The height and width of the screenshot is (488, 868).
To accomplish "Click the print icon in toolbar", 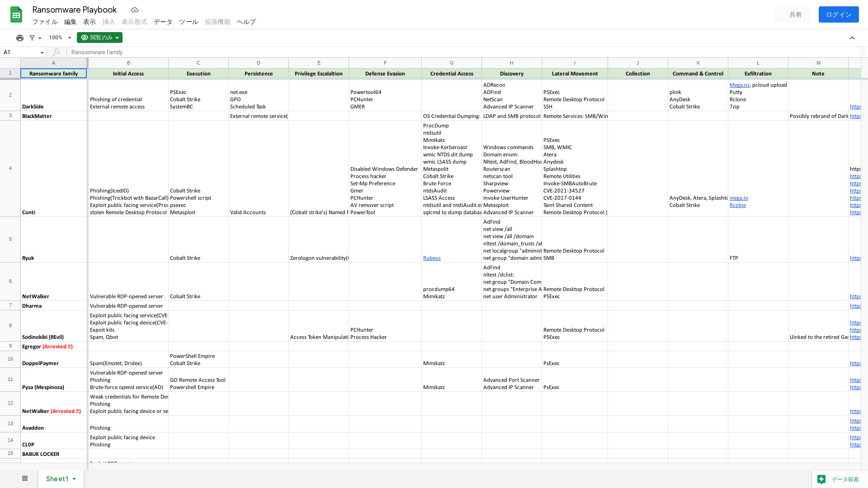I will (x=20, y=38).
